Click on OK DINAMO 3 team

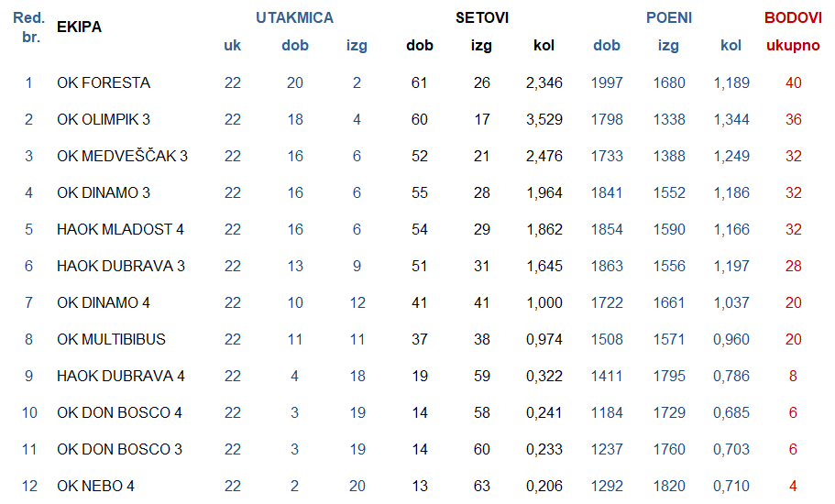(x=104, y=193)
